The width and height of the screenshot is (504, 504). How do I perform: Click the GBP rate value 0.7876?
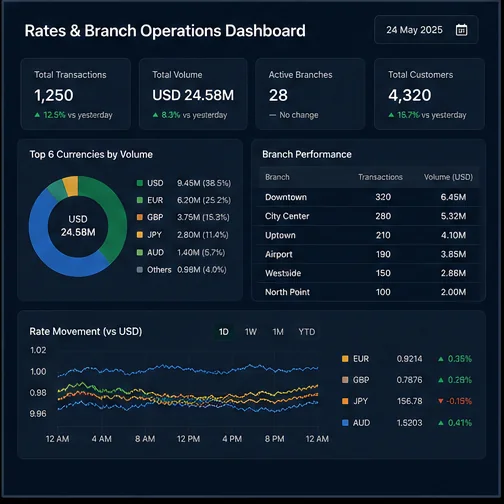(x=409, y=380)
